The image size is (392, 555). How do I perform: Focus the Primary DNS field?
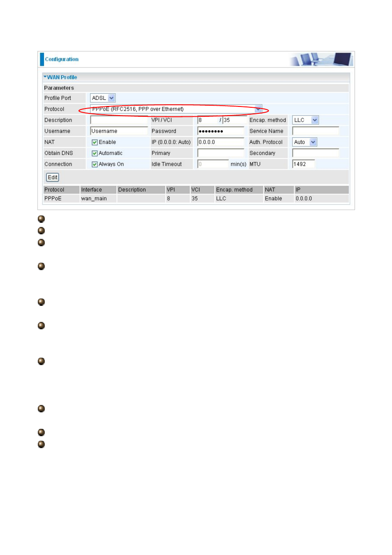[x=221, y=153]
